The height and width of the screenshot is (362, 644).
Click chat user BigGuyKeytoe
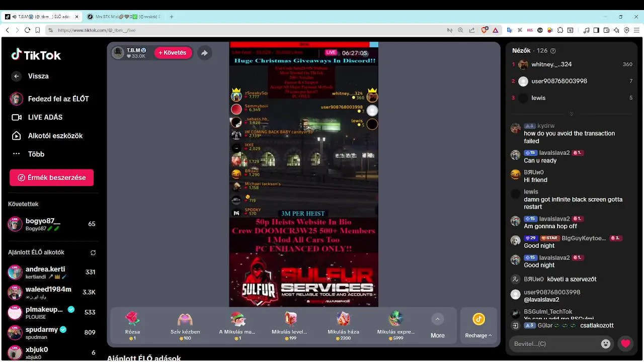coord(584,238)
